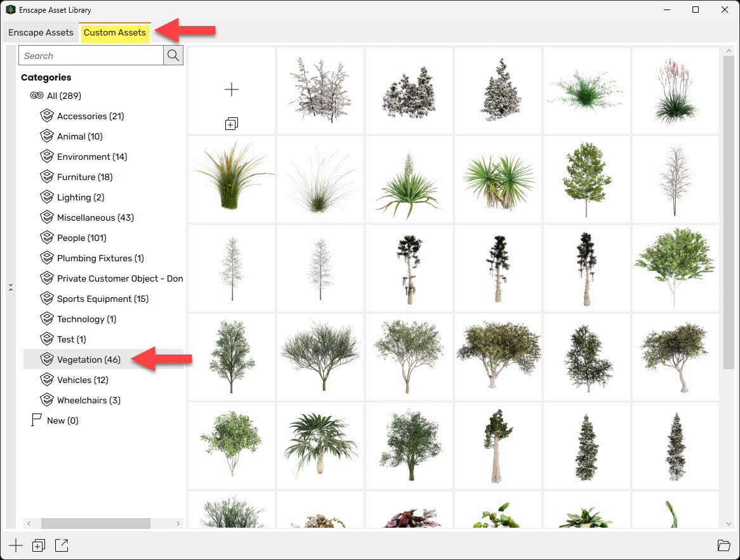Click the plus tile to create a new asset
740x560 pixels.
point(231,89)
